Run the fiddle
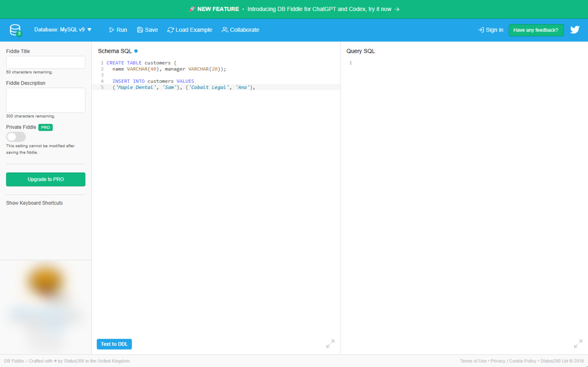588x367 pixels. point(118,30)
